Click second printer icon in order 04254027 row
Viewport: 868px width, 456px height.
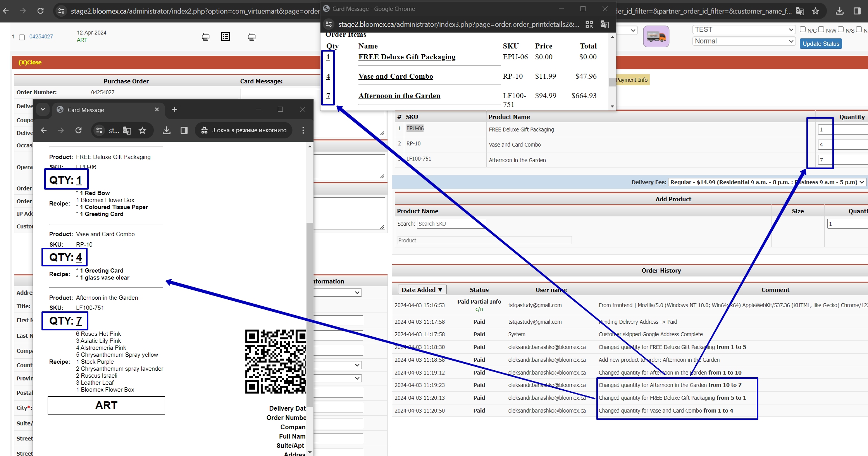click(252, 37)
